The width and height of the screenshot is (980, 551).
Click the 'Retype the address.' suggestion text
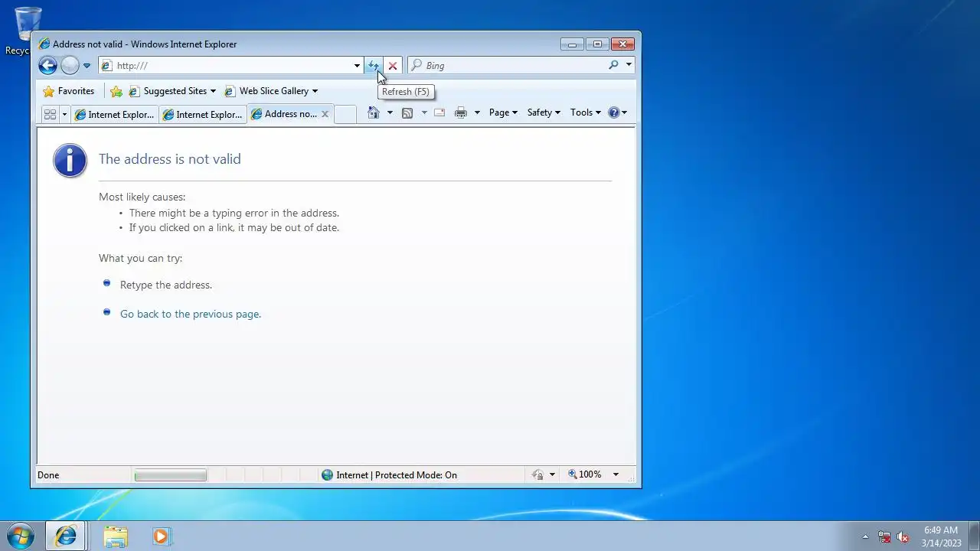click(166, 285)
